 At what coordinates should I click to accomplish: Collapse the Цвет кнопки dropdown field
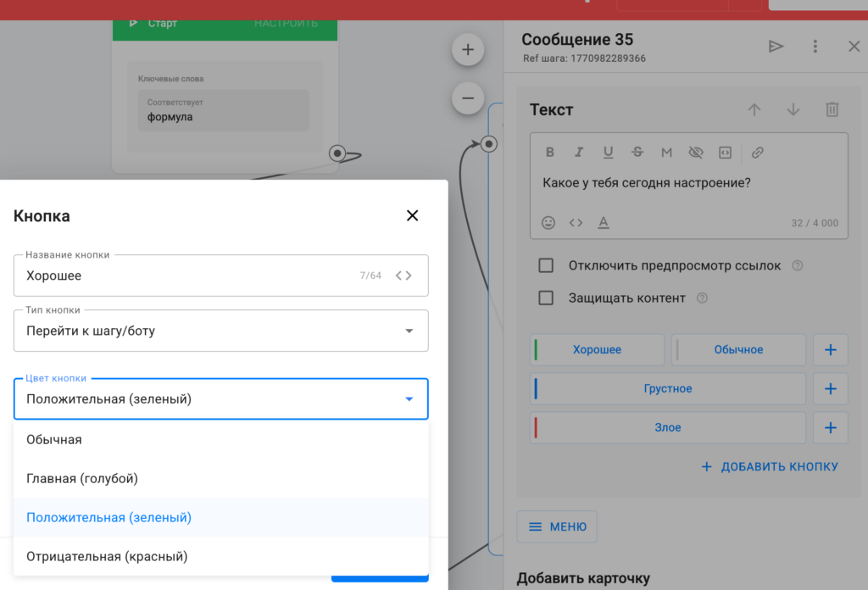point(409,398)
